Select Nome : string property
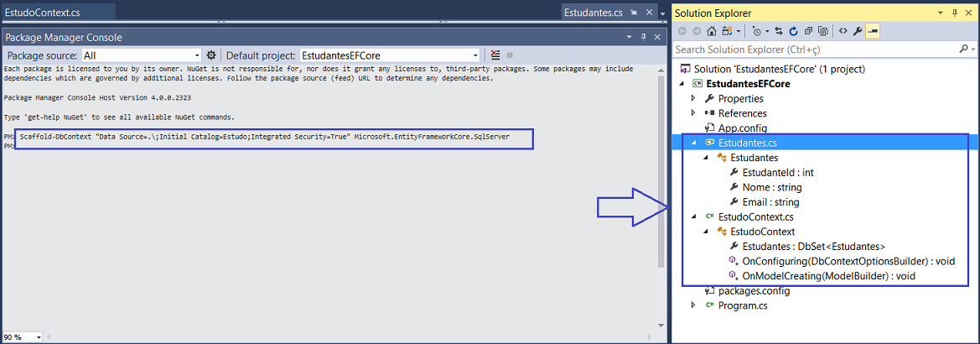 (x=772, y=187)
